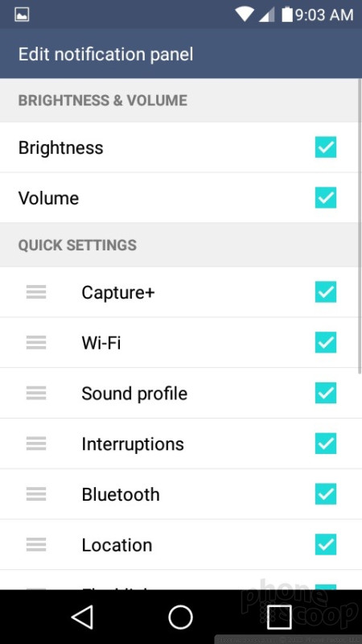This screenshot has height=644, width=362.
Task: Tap the Back navigation triangle icon
Action: click(83, 617)
